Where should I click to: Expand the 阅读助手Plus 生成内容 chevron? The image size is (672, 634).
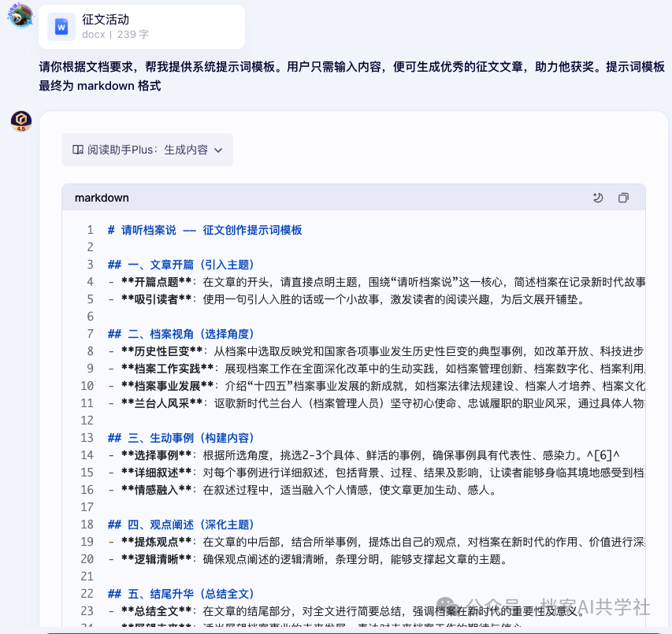click(x=218, y=150)
